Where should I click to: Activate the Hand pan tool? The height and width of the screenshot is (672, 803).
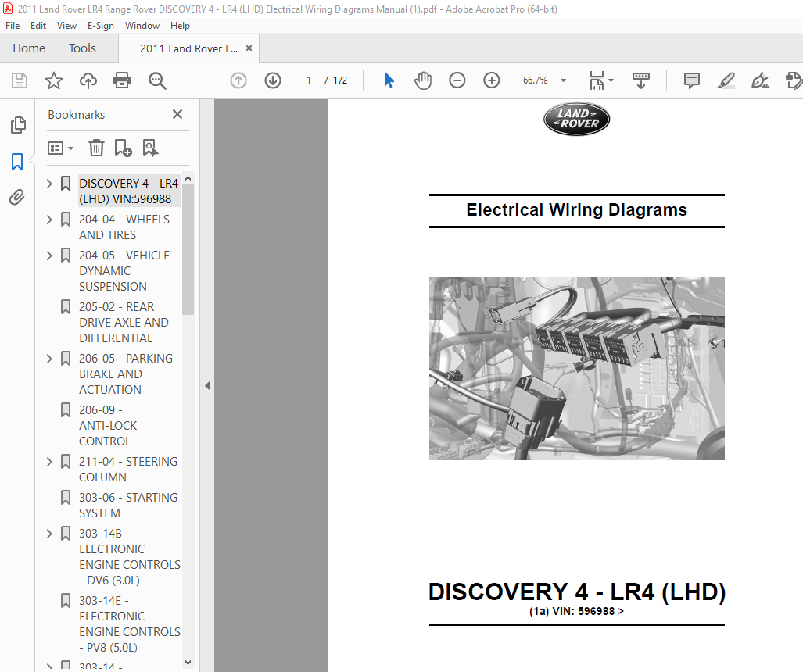click(423, 80)
